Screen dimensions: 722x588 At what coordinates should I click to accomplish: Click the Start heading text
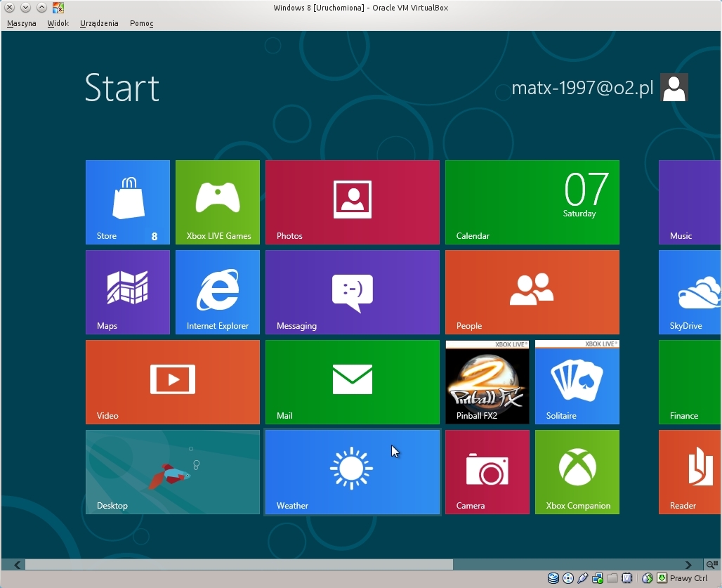[x=122, y=88]
